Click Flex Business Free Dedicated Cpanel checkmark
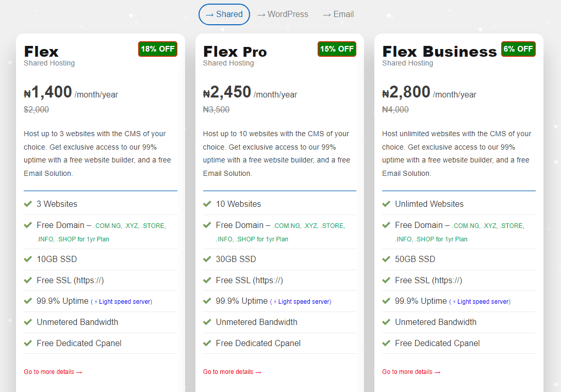The width and height of the screenshot is (561, 392). [x=386, y=344]
